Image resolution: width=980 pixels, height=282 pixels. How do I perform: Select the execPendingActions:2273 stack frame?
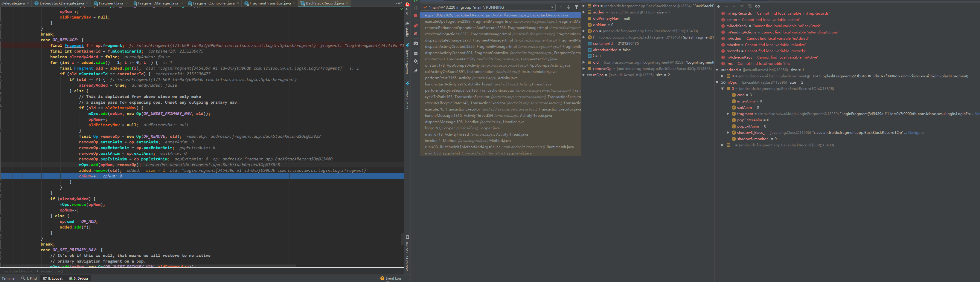point(501,34)
